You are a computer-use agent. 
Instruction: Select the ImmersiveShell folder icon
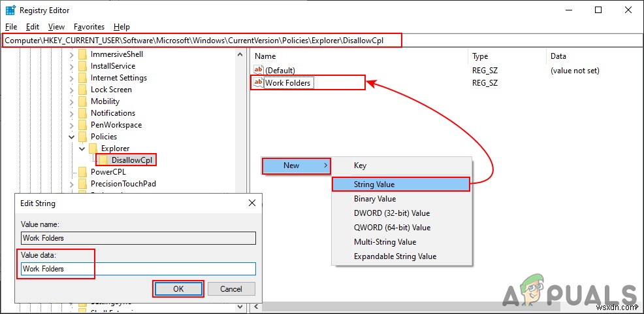[82, 54]
